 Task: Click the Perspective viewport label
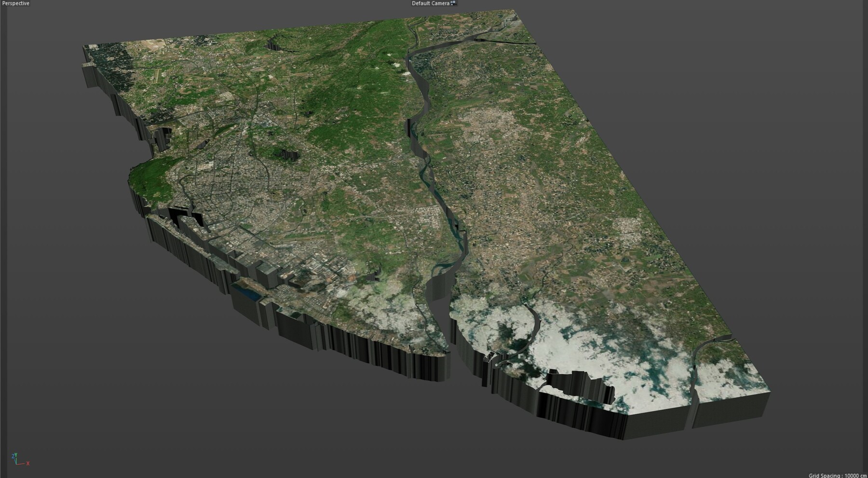(15, 3)
